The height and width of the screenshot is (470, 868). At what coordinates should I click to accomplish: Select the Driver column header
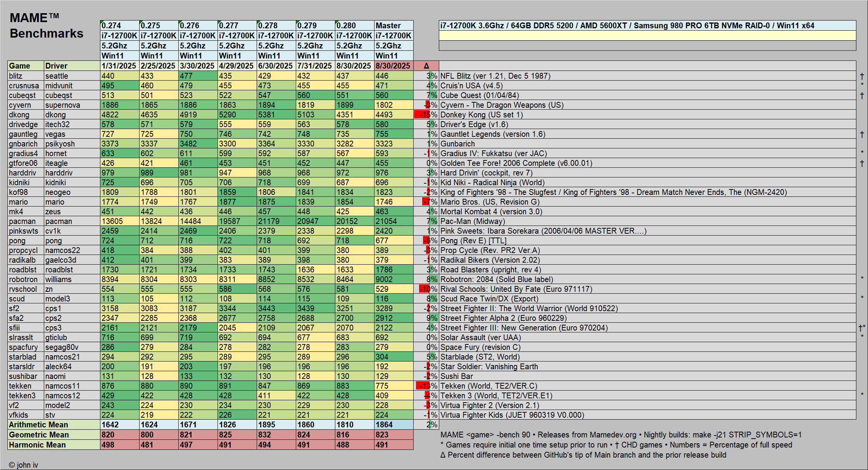[x=56, y=66]
